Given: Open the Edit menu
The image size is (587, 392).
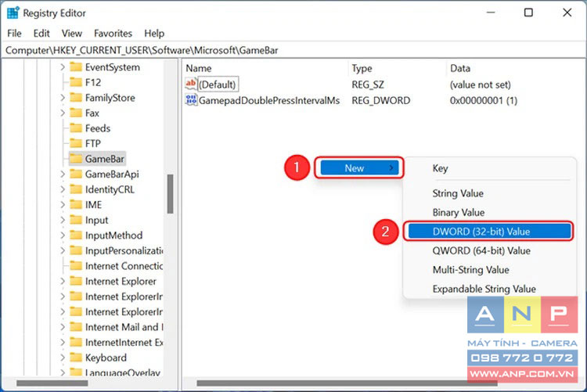Looking at the screenshot, I should 41,34.
